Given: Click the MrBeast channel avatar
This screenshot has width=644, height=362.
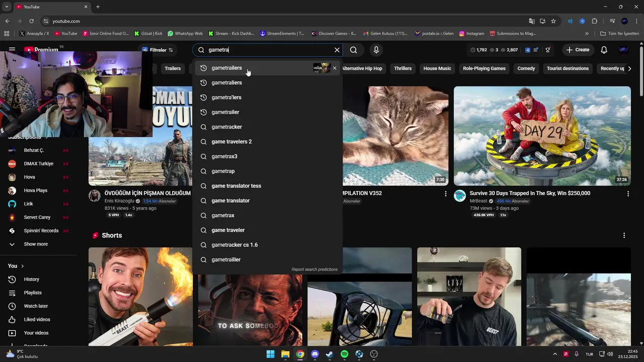Looking at the screenshot, I should (x=460, y=196).
